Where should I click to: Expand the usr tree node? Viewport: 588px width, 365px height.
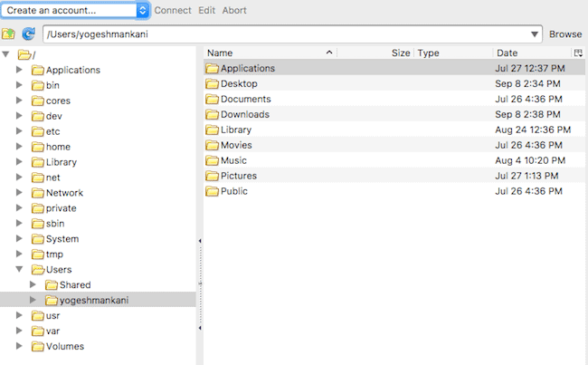[19, 315]
